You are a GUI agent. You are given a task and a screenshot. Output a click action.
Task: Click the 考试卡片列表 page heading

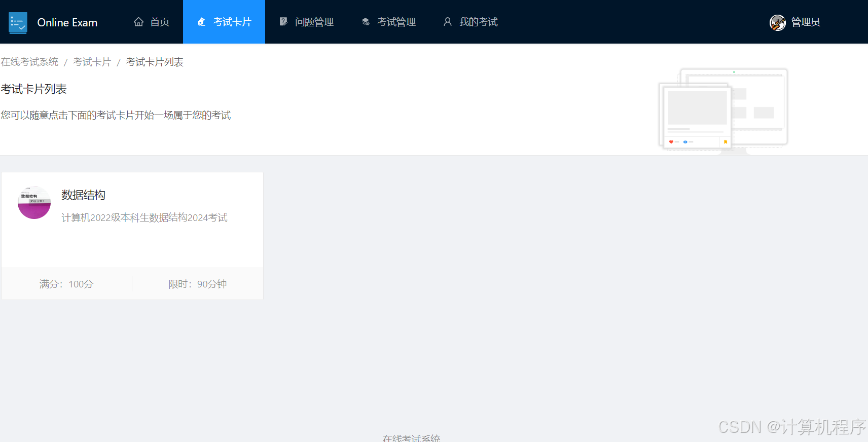point(33,89)
